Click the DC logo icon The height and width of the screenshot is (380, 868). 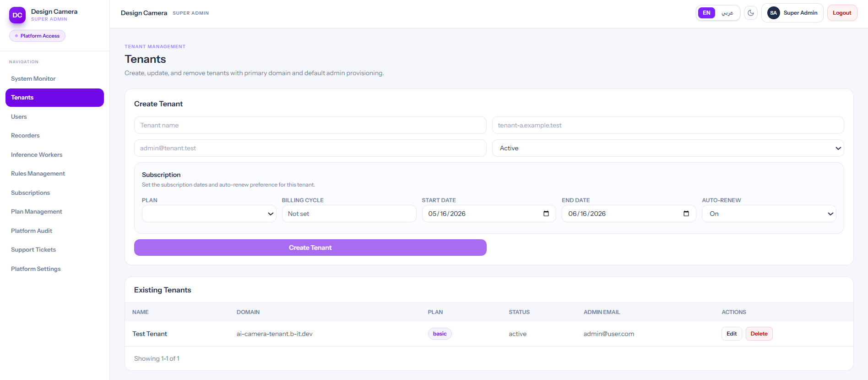(x=17, y=15)
